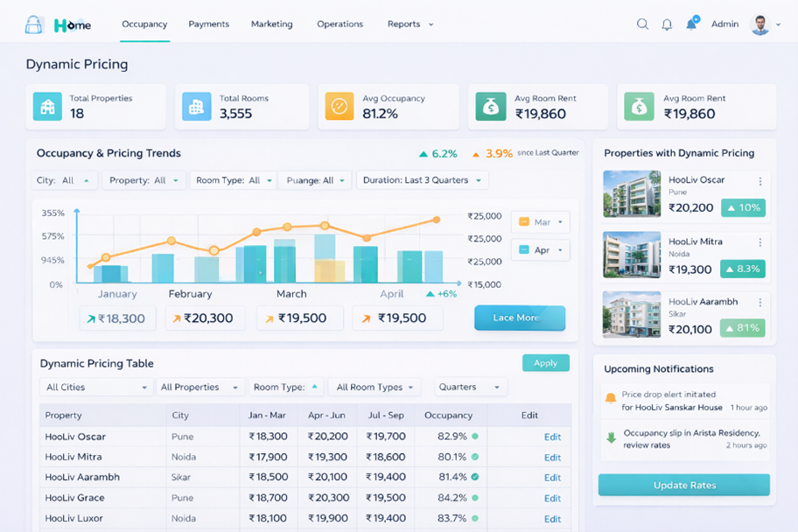Image resolution: width=798 pixels, height=532 pixels.
Task: Click Edit link for HooLiv Grace row
Action: (x=552, y=498)
